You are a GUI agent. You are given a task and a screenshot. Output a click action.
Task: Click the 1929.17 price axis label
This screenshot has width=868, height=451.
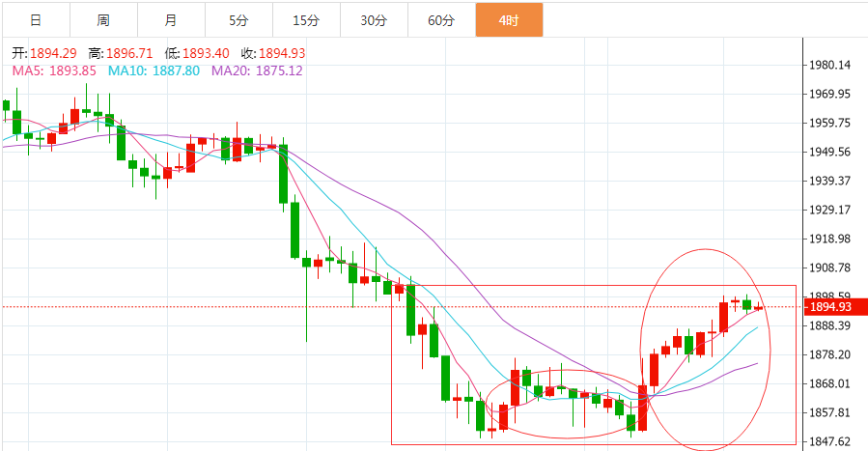pyautogui.click(x=829, y=210)
